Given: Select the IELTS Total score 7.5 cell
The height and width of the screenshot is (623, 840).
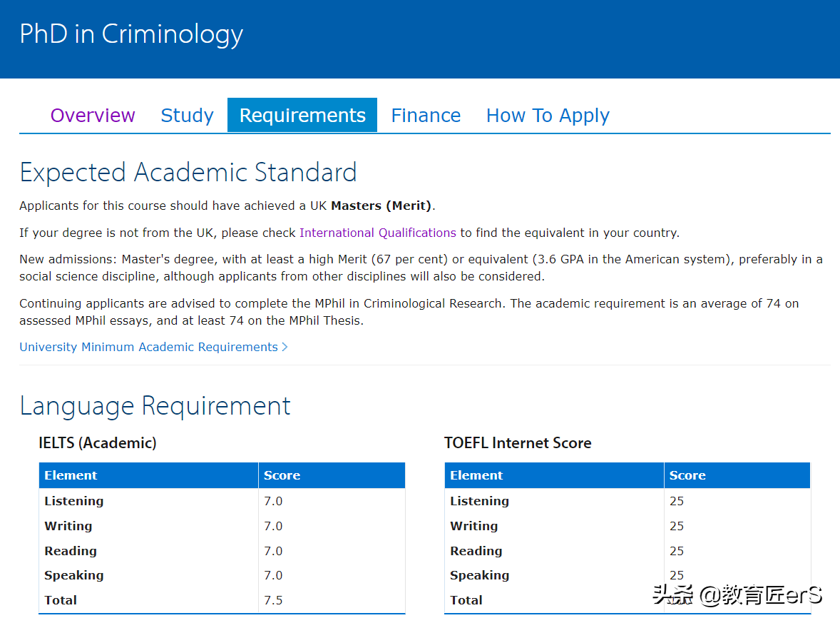Looking at the screenshot, I should pyautogui.click(x=273, y=600).
